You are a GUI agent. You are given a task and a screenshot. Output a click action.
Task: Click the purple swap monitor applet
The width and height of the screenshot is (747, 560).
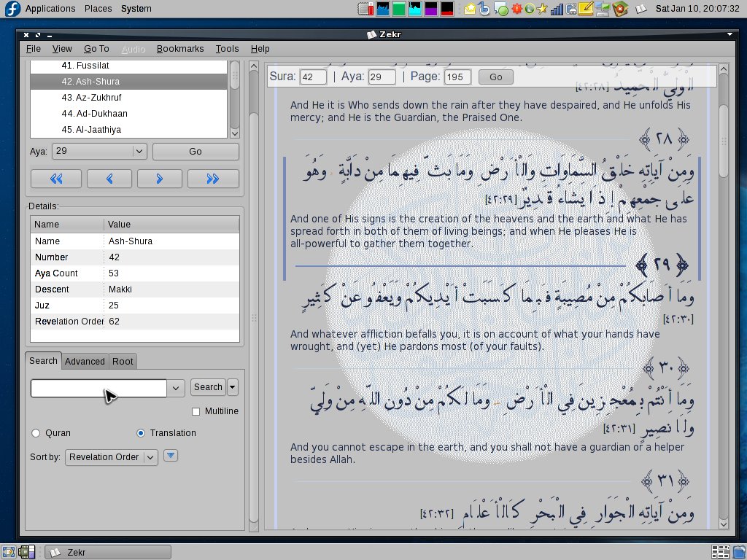[x=431, y=9]
